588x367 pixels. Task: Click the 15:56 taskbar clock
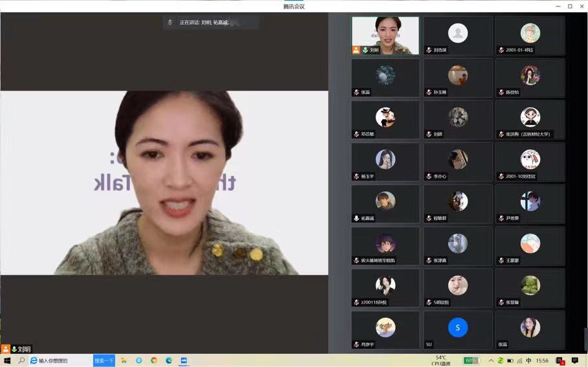[542, 361]
